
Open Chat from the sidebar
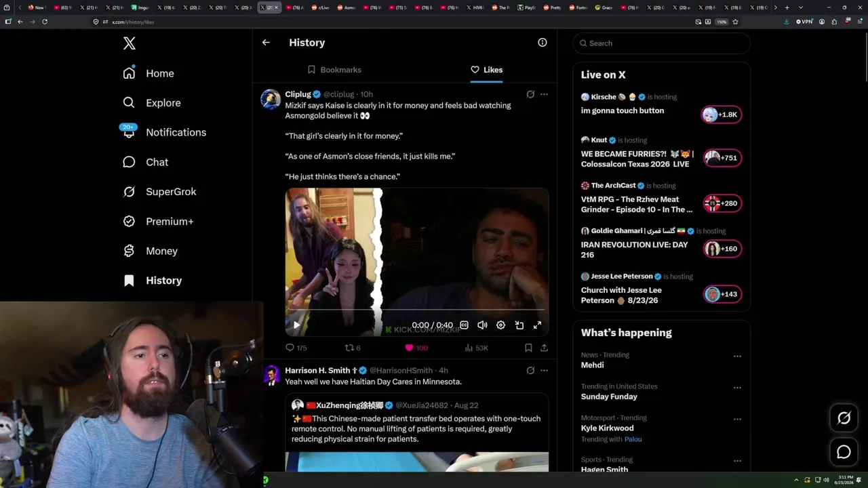(x=145, y=162)
